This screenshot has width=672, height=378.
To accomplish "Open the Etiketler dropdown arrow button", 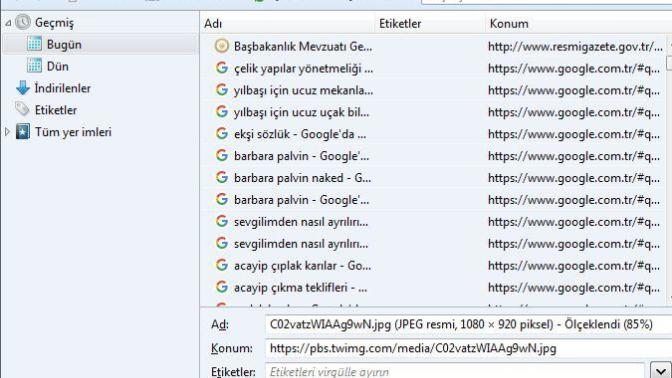I will pos(660,370).
